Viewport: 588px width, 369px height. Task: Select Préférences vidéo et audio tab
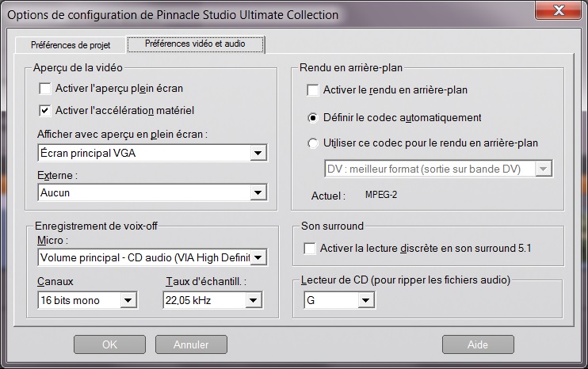[x=196, y=44]
